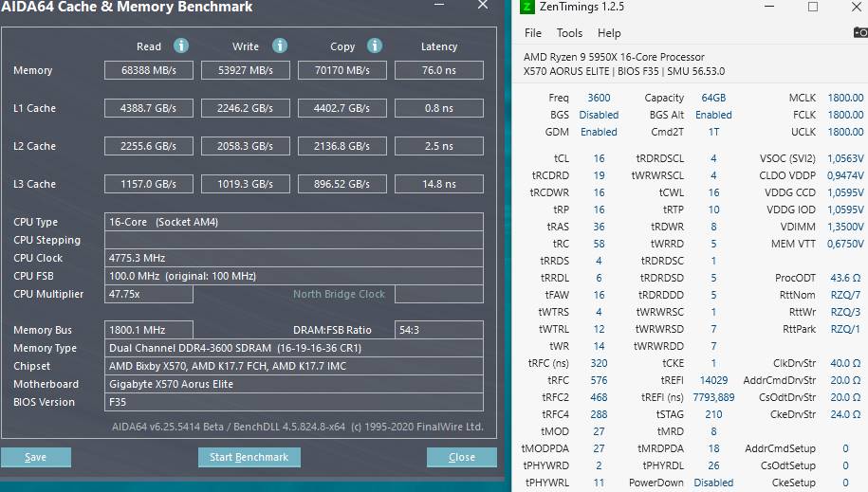The height and width of the screenshot is (492, 868).
Task: Select L1 Cache Read 4388.7 GB/s field
Action: pos(149,108)
